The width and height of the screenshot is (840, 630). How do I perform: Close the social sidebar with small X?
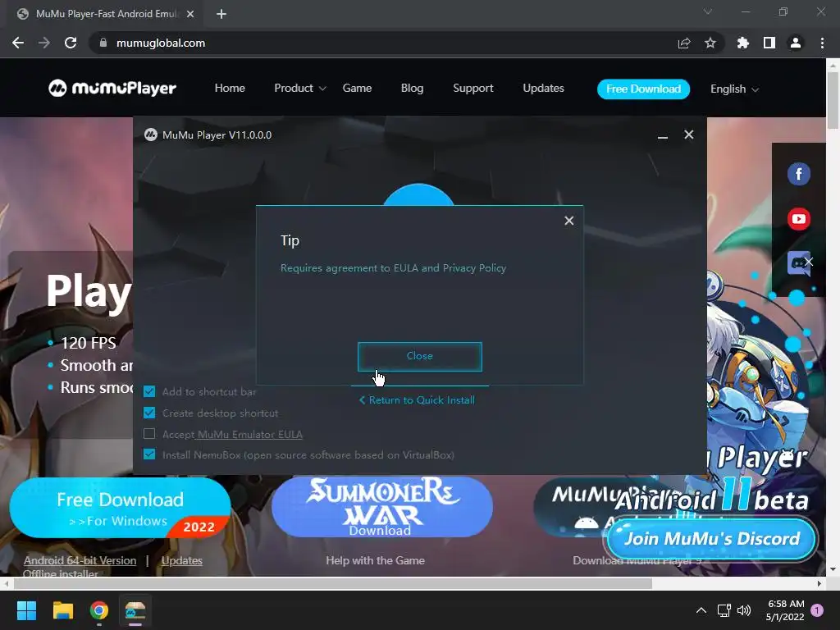pyautogui.click(x=809, y=262)
